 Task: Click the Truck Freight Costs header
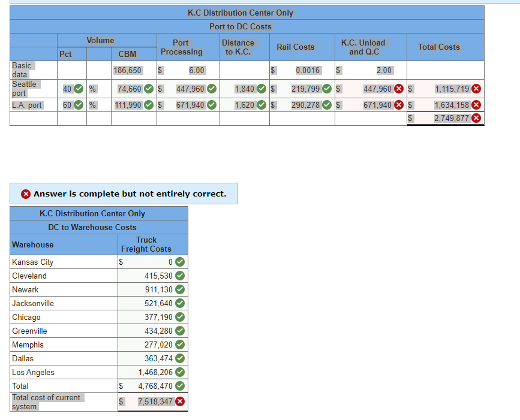click(x=146, y=244)
